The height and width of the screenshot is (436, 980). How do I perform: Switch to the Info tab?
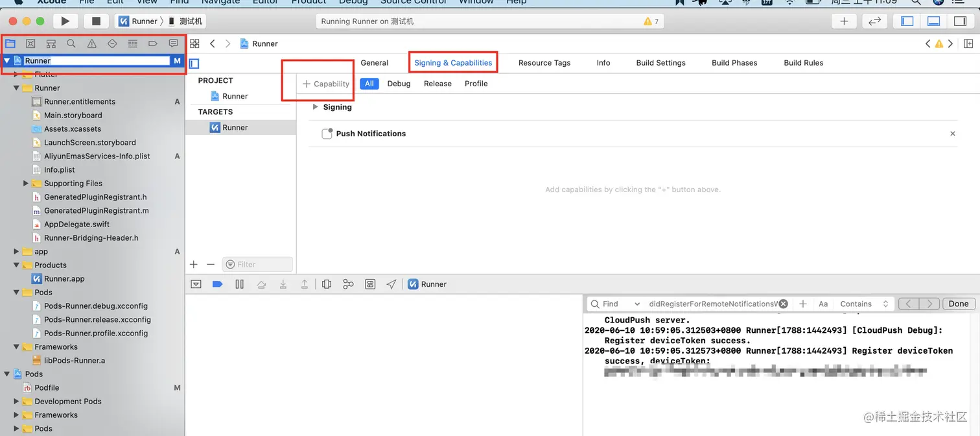pyautogui.click(x=603, y=63)
